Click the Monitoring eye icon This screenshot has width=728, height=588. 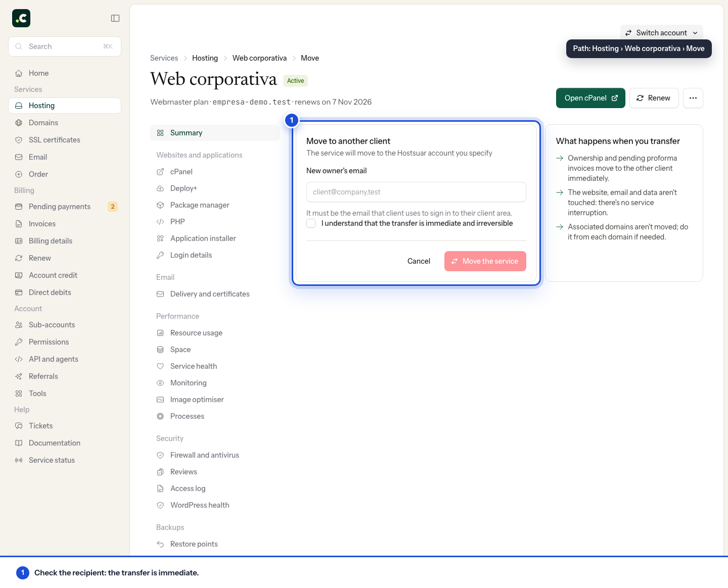(160, 383)
